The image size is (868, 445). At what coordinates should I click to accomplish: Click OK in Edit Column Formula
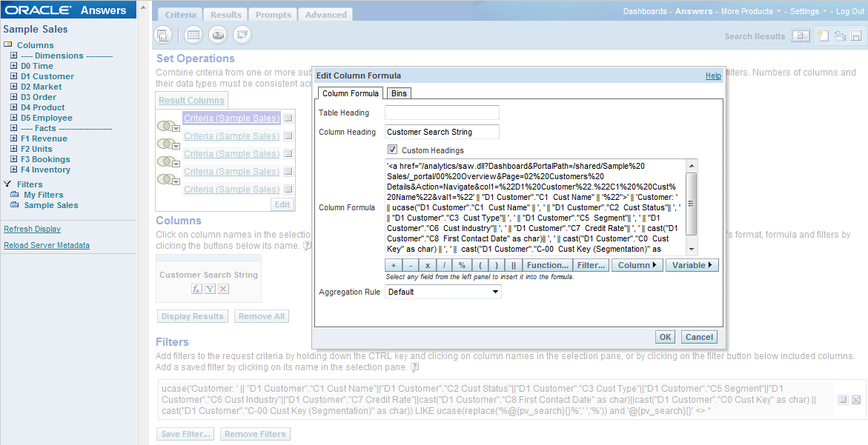[x=665, y=337]
